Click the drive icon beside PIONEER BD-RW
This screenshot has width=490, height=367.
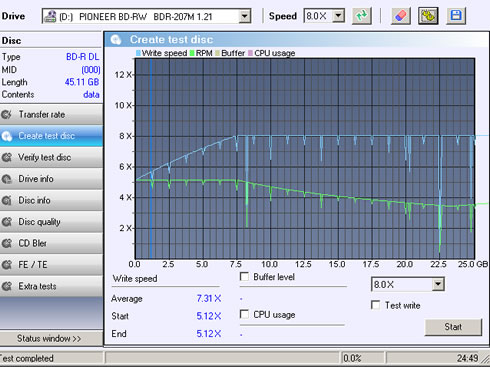pyautogui.click(x=50, y=16)
